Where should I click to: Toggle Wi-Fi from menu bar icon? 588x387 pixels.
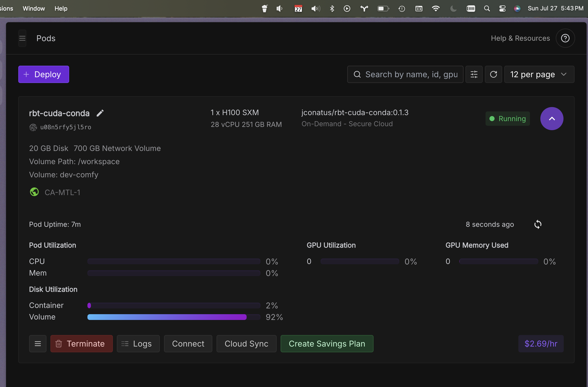pos(436,9)
